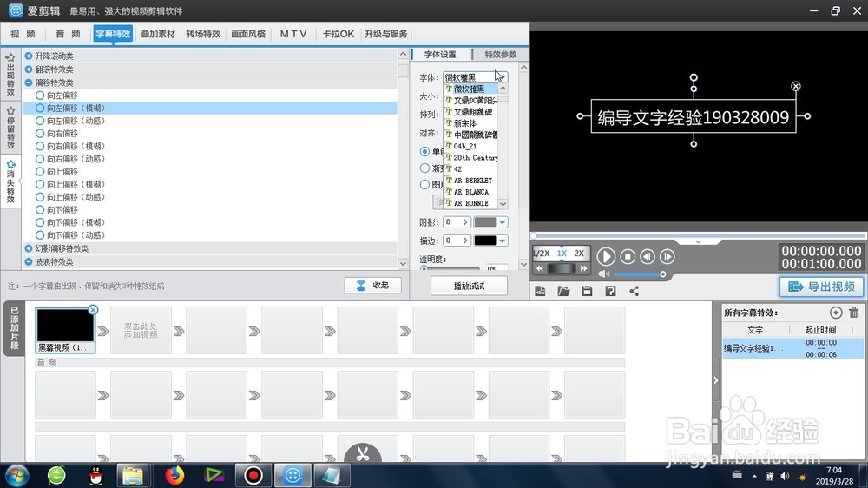This screenshot has height=488, width=868.
Task: Increase the 阴影 shadow value stepper
Action: (x=465, y=222)
